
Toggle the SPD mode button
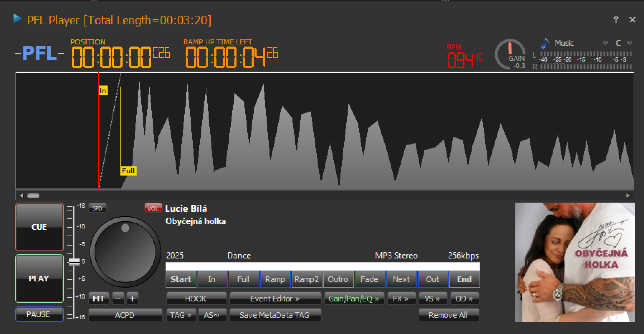(x=97, y=208)
